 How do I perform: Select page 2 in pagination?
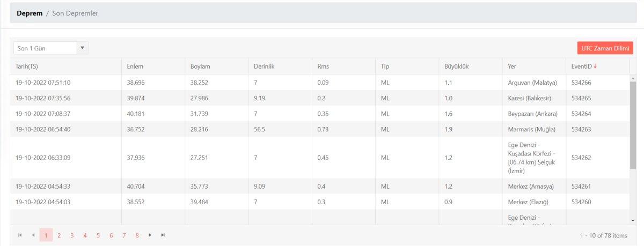59,235
